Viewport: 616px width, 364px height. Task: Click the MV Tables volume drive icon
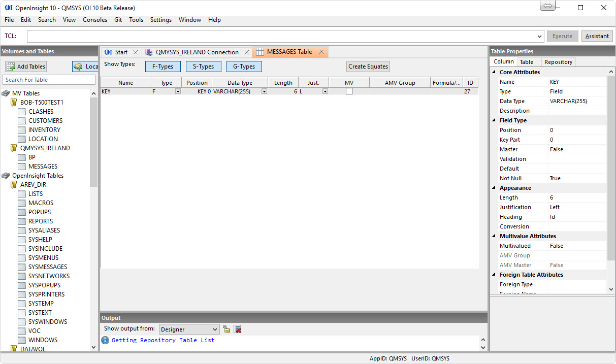[x=6, y=93]
